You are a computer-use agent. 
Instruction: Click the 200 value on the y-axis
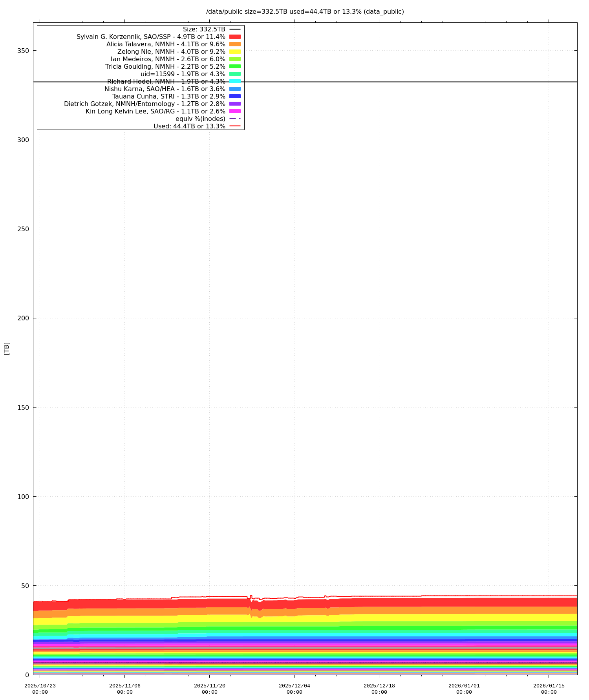pos(24,318)
